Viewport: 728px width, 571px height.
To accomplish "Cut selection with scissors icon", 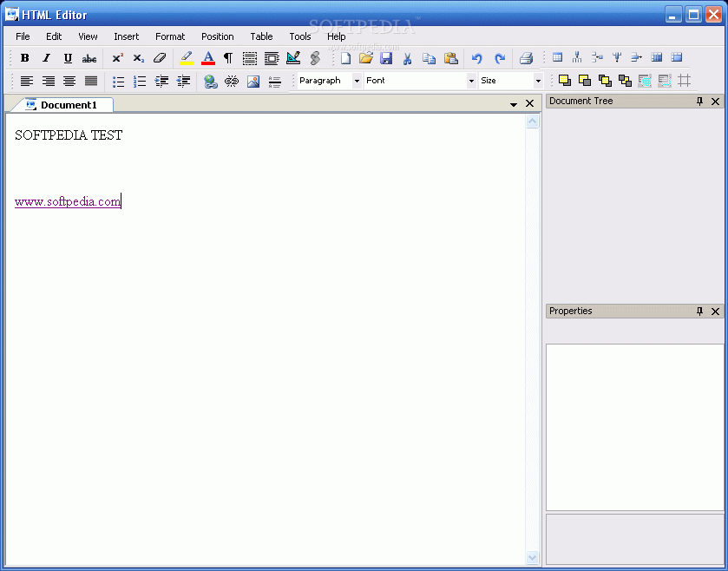I will [407, 58].
